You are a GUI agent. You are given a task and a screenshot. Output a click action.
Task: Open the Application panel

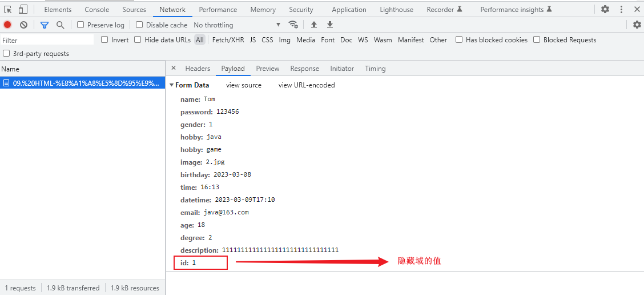(349, 10)
